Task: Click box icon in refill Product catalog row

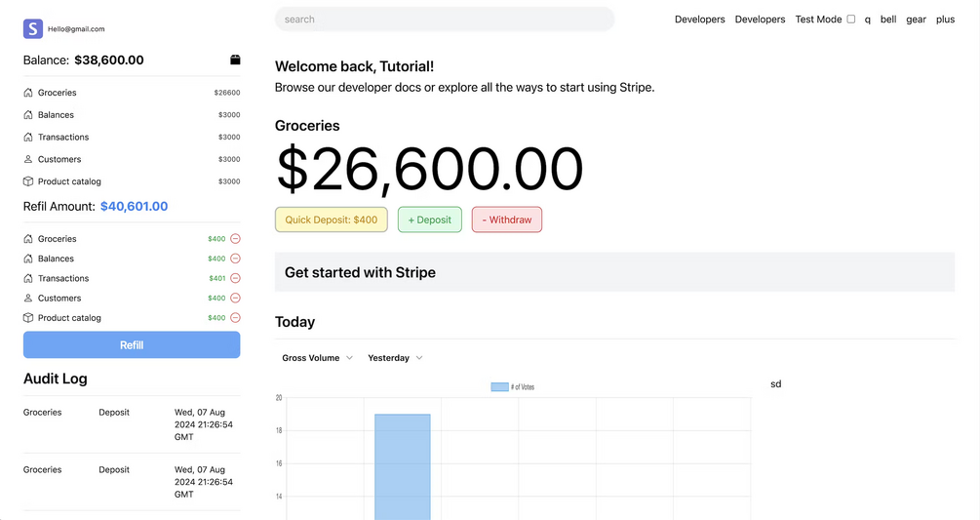Action: [x=28, y=317]
